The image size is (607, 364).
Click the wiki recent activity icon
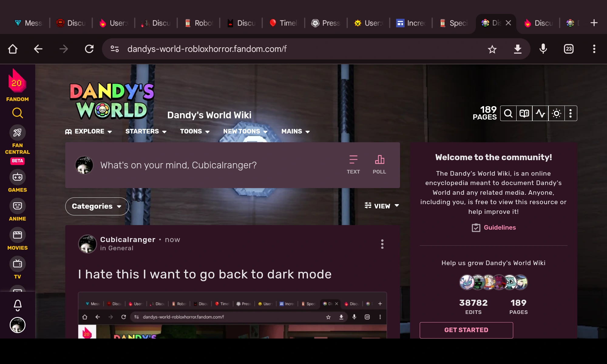[x=540, y=113]
